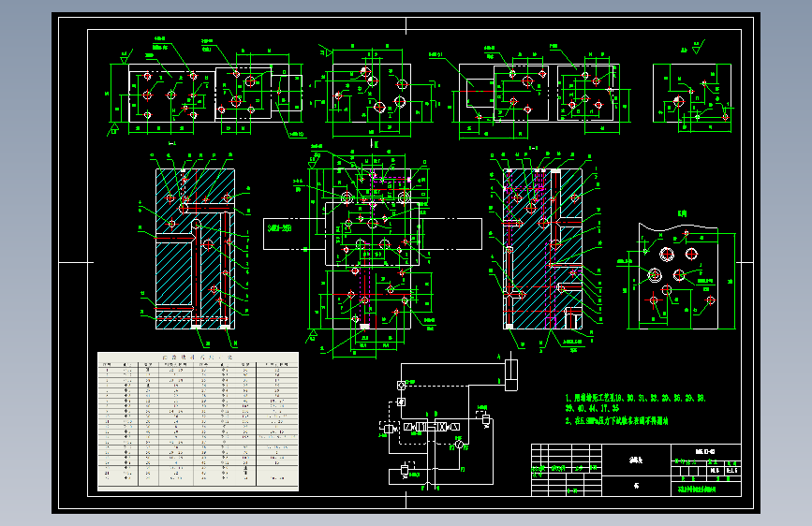
Task: Select the left hatched section view
Action: (x=195, y=249)
